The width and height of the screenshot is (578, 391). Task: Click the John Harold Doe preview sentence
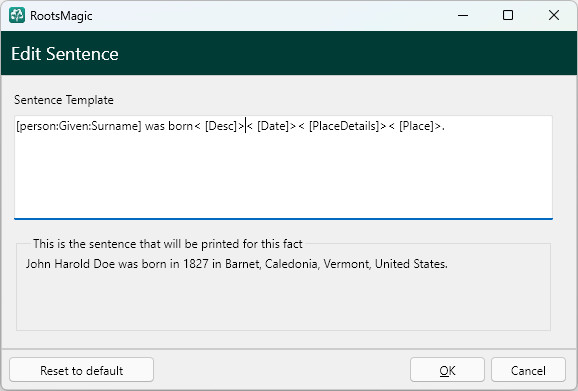(237, 264)
